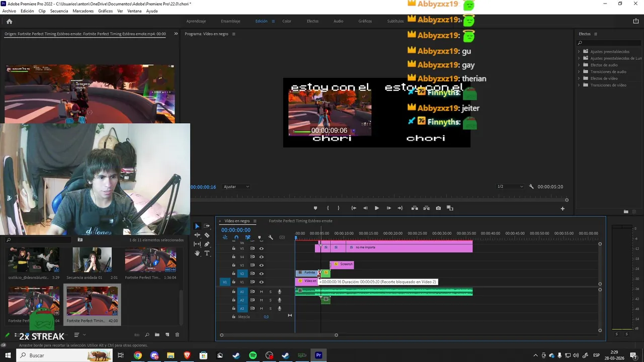
Task: Open Fortnite Perfect Timing Estéreo emote timeline tab
Action: (300, 221)
